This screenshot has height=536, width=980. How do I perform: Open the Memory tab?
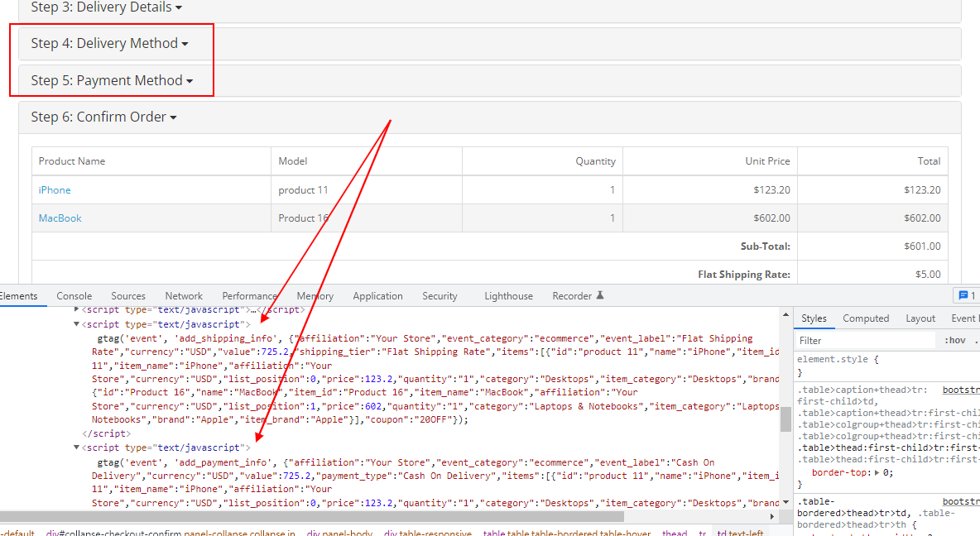click(315, 296)
